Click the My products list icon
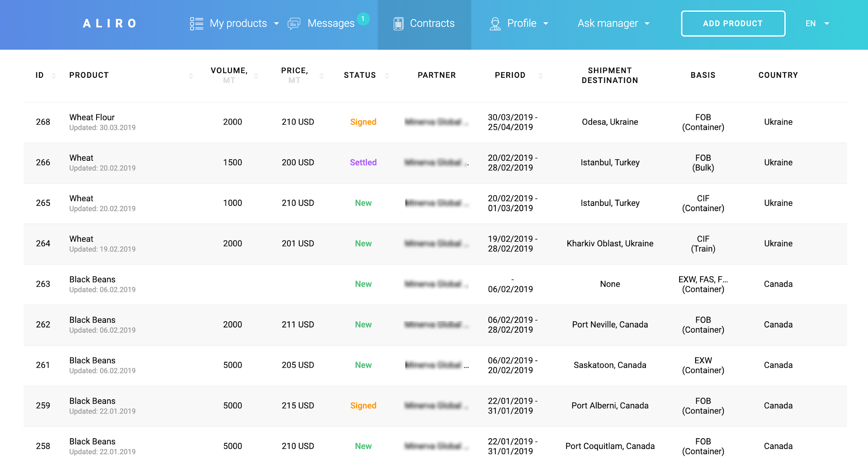The image size is (868, 466). click(x=197, y=24)
